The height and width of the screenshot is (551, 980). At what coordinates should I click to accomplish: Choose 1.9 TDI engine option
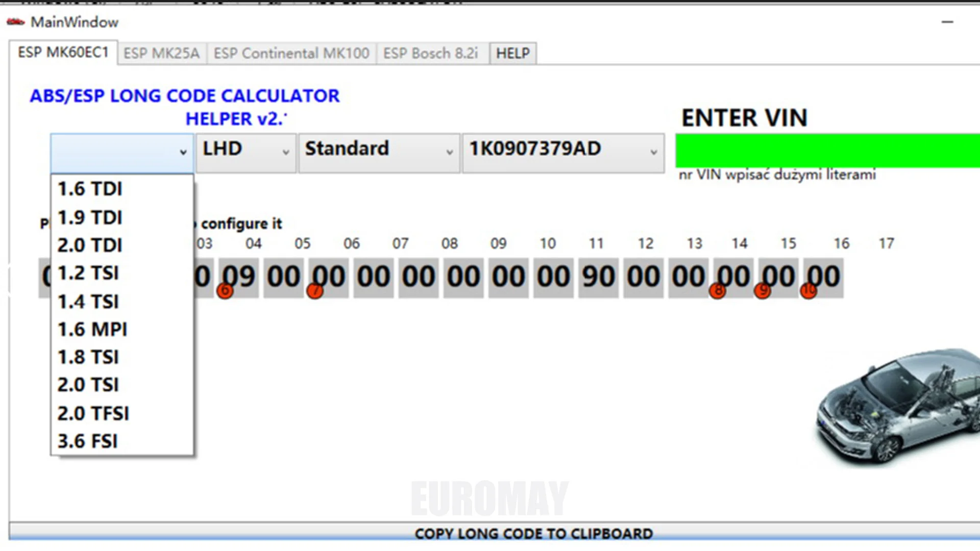(122, 218)
